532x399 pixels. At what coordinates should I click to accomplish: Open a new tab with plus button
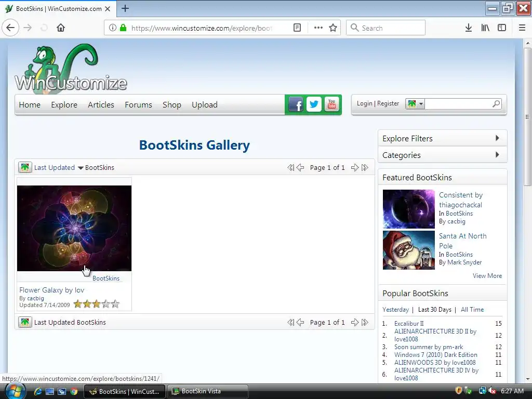tap(125, 8)
